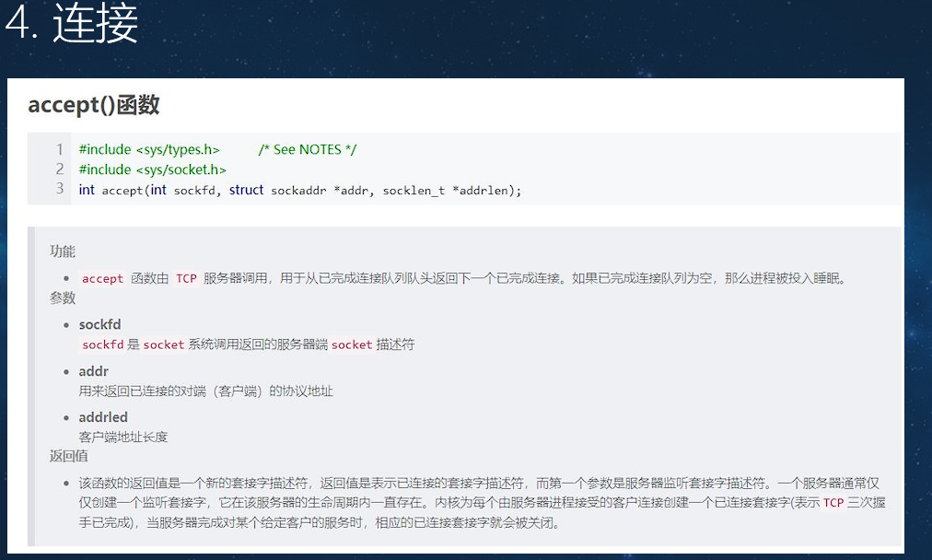932x560 pixels.
Task: Select the 'addr' bullet item
Action: point(93,371)
